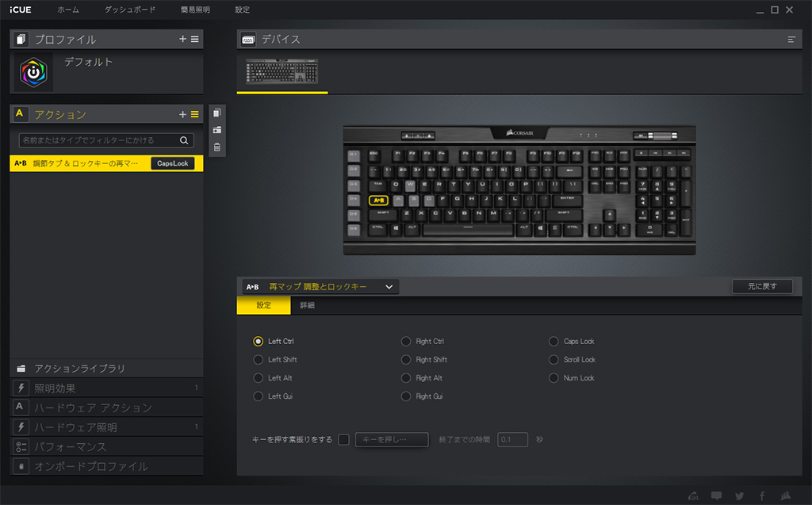Switch to the 詳細 tab
Image resolution: width=812 pixels, height=505 pixels.
[307, 305]
